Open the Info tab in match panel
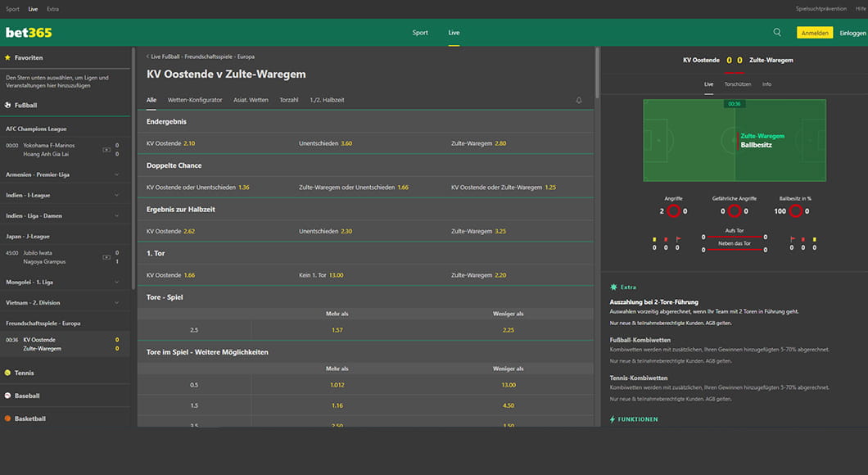 766,84
